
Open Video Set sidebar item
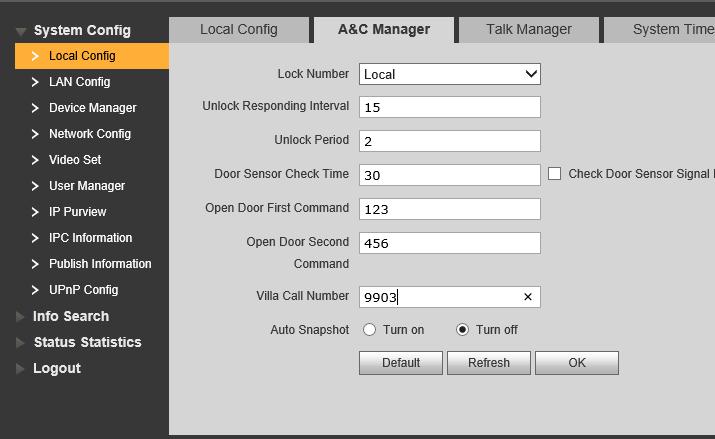(75, 160)
